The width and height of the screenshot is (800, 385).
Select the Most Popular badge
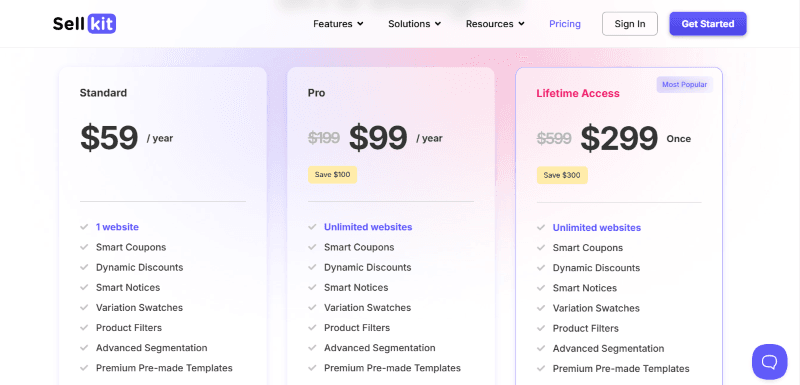coord(684,85)
